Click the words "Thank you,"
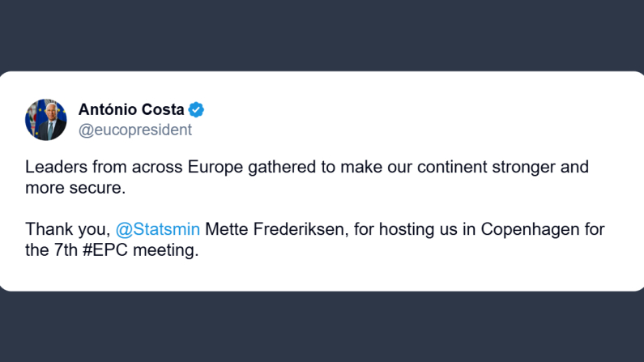Image resolution: width=644 pixels, height=362 pixels. tap(68, 228)
